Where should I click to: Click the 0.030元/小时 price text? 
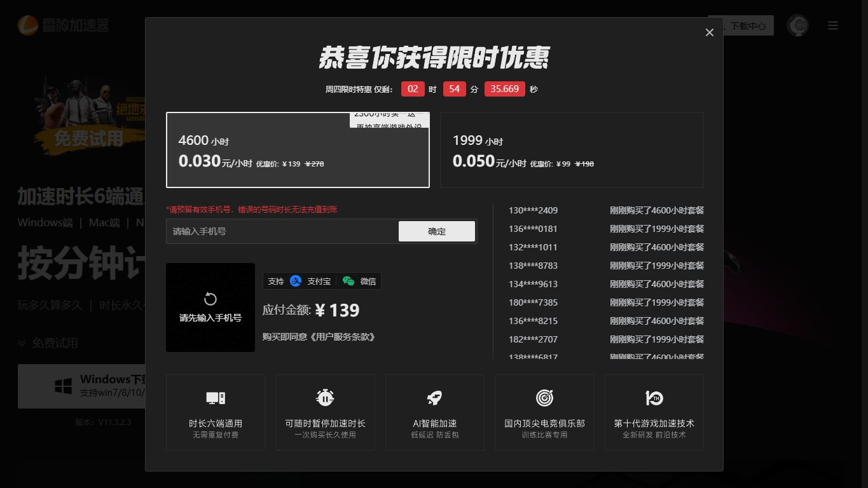[x=216, y=161]
